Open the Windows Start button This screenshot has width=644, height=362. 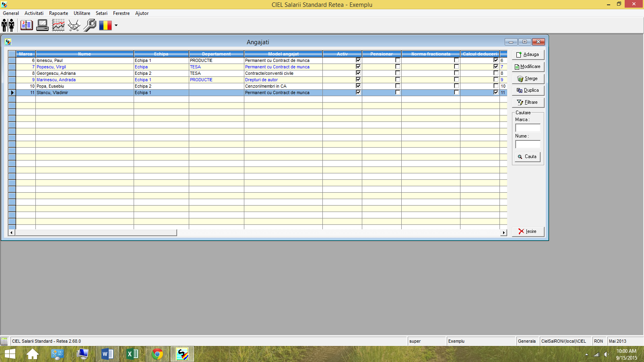pyautogui.click(x=10, y=354)
